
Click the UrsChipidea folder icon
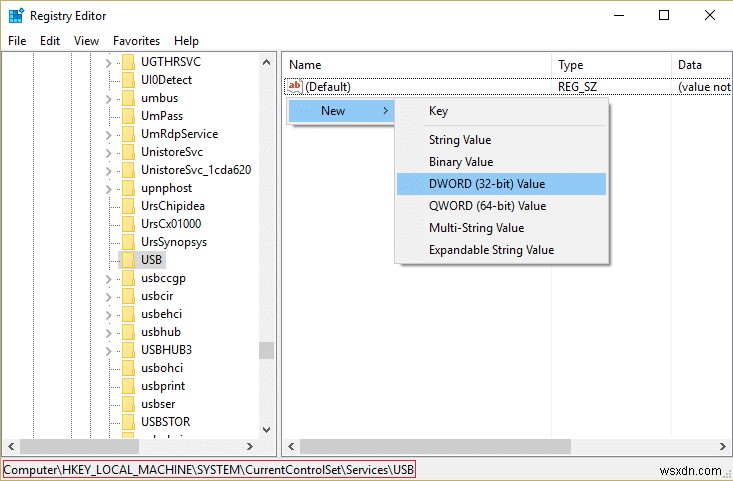(128, 206)
